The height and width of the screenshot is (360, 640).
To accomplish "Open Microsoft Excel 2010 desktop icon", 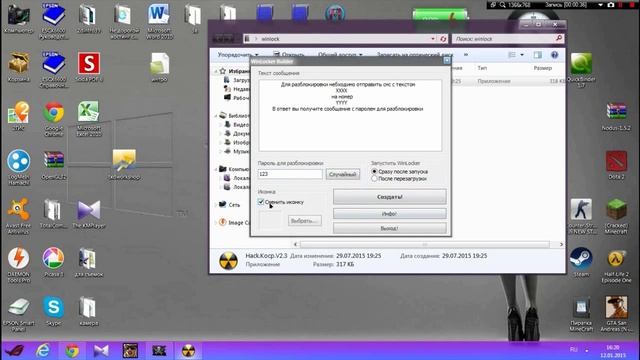I will pyautogui.click(x=89, y=119).
